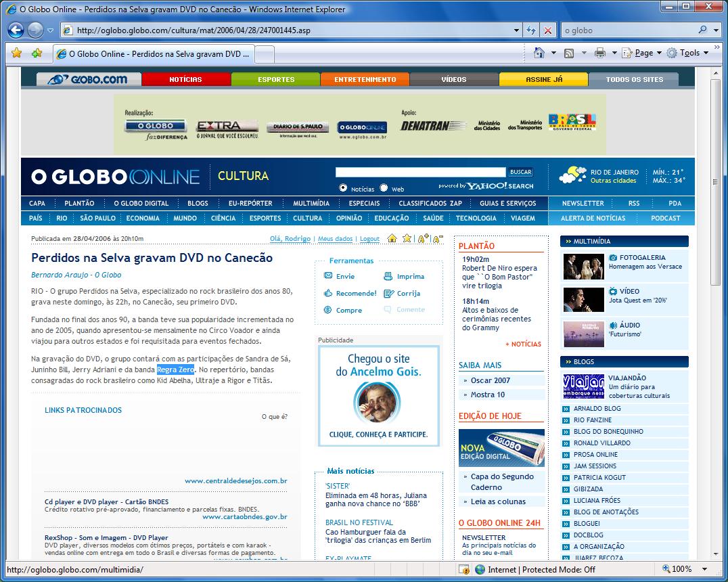Click the + Notícias link under Plantão
Image resolution: width=728 pixels, height=582 pixels.
(x=523, y=344)
